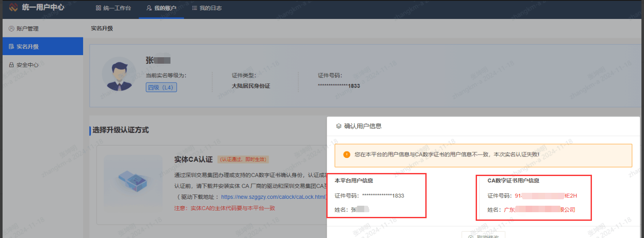Click the lock icon beside 安全中心

point(11,65)
